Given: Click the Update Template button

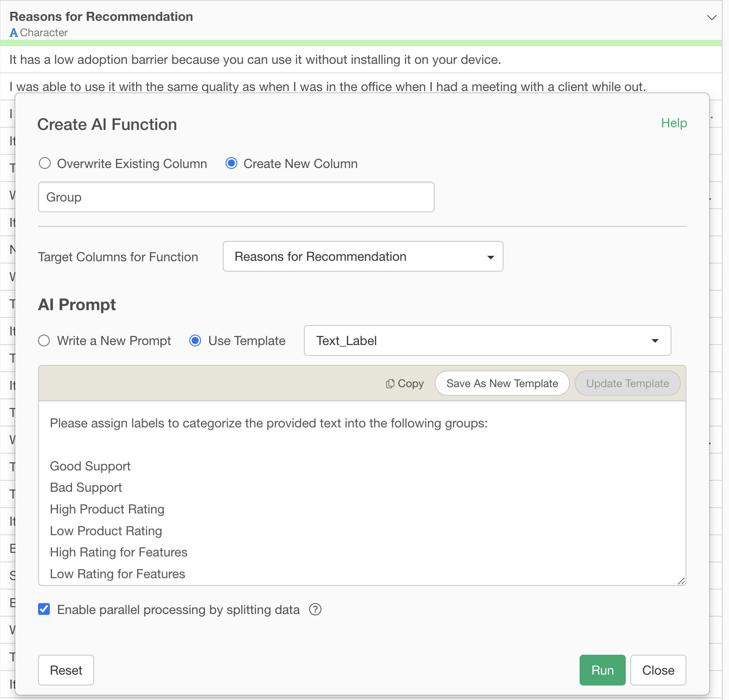Looking at the screenshot, I should click(x=627, y=384).
